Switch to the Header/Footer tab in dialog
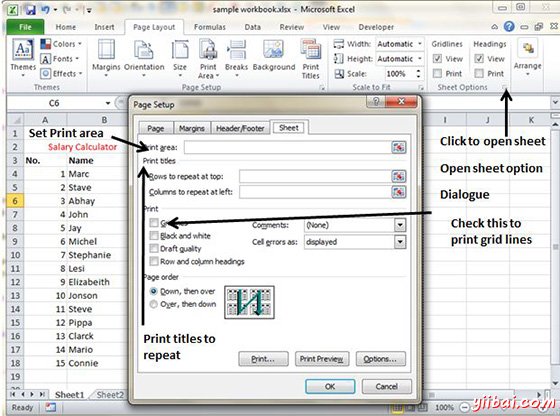560x416 pixels. pyautogui.click(x=240, y=129)
